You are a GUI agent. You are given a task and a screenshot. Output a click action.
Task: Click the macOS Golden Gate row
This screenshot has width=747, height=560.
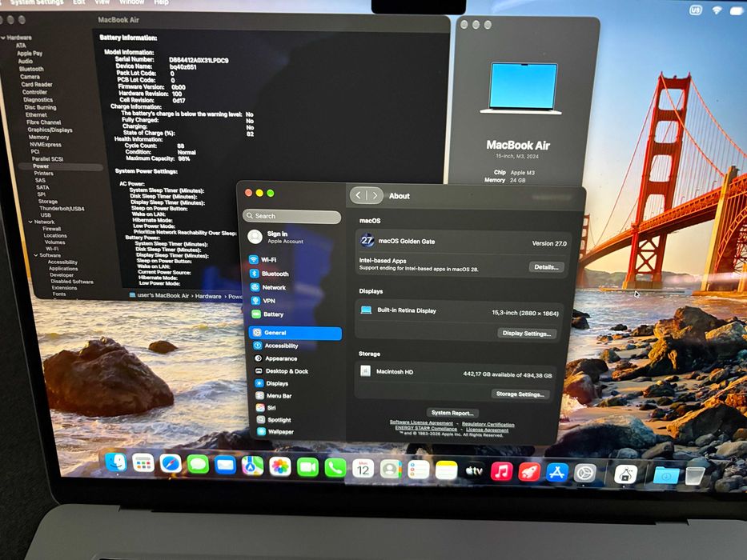pos(462,242)
